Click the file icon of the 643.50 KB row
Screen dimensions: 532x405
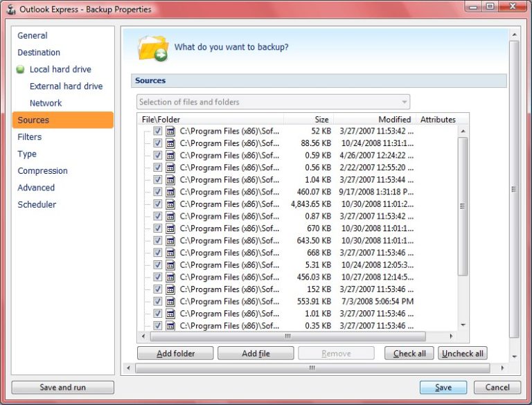(170, 240)
